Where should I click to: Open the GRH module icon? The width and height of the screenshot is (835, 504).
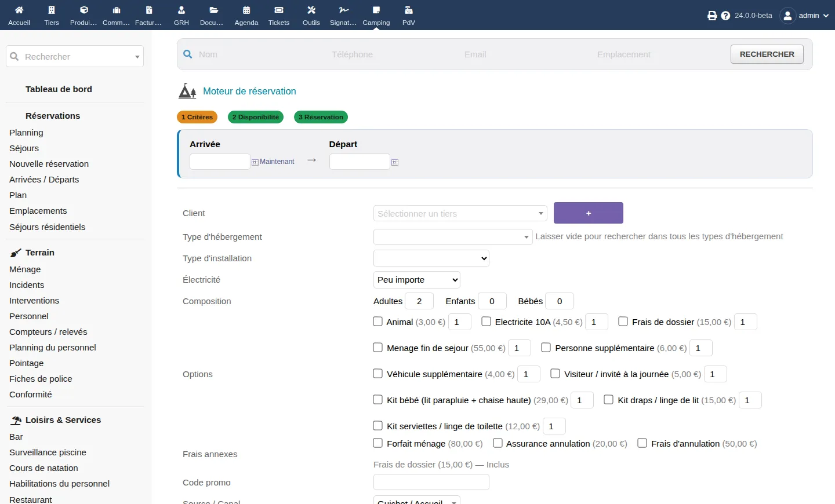181,10
